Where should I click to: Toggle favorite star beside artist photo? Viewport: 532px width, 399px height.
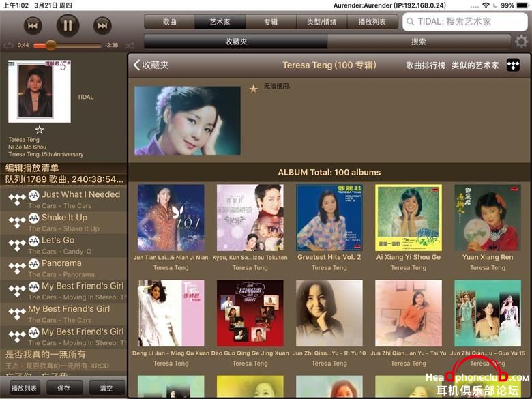254,89
